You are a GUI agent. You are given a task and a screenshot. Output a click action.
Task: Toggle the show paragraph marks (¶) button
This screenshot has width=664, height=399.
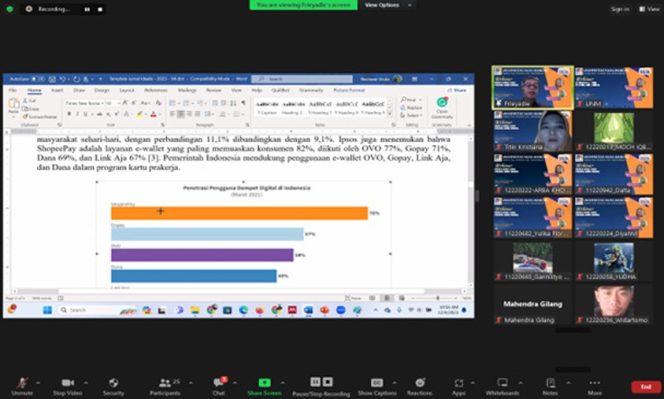(243, 103)
